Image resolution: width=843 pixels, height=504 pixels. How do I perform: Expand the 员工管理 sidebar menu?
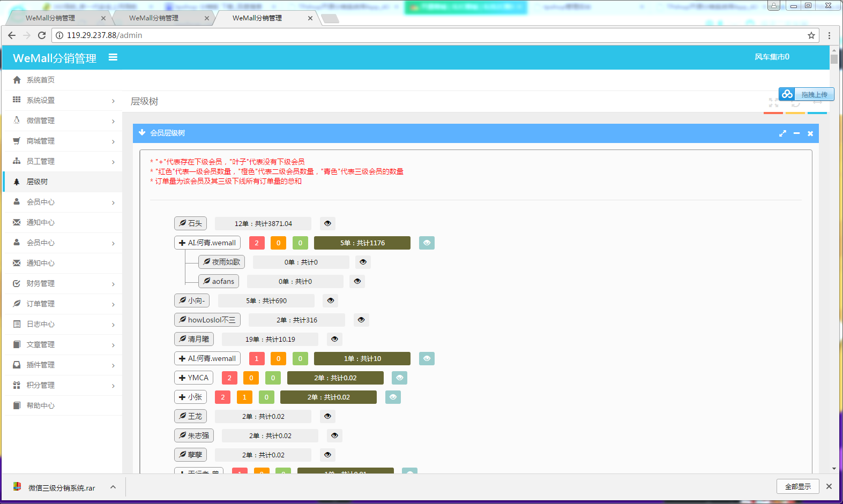(62, 161)
